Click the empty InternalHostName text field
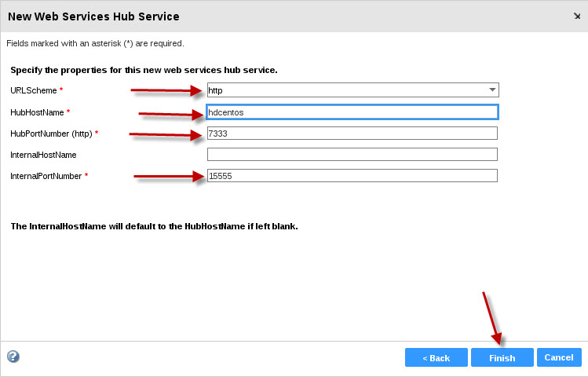 (x=352, y=154)
